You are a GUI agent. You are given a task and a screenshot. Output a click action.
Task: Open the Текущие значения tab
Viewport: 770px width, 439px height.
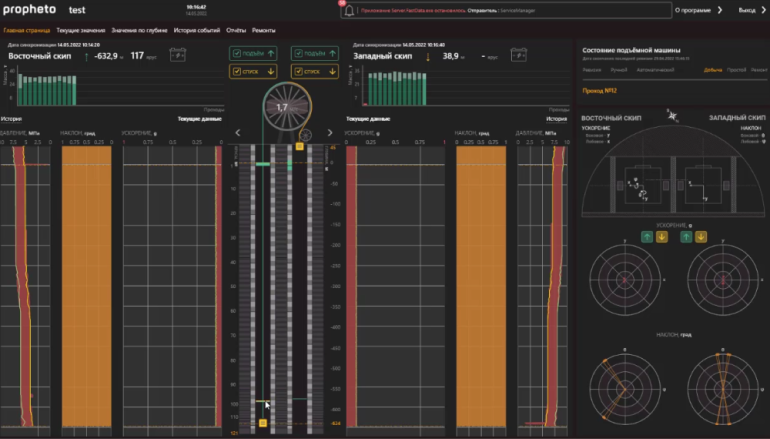[81, 30]
